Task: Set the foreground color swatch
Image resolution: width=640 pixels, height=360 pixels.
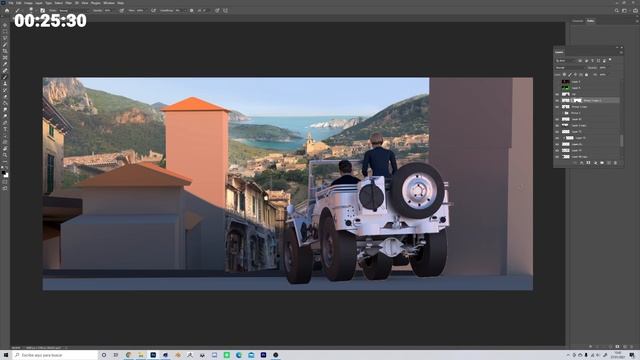Action: (4, 173)
